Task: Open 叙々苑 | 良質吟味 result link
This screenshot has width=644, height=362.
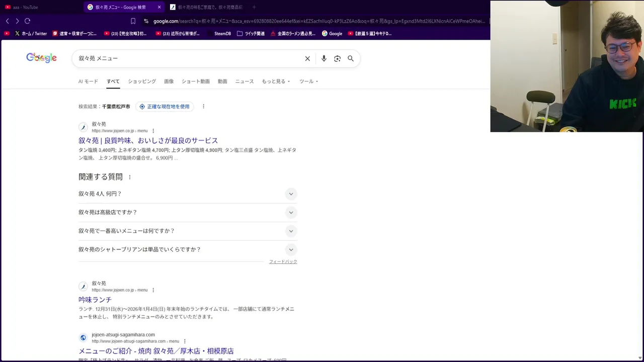Action: click(148, 141)
